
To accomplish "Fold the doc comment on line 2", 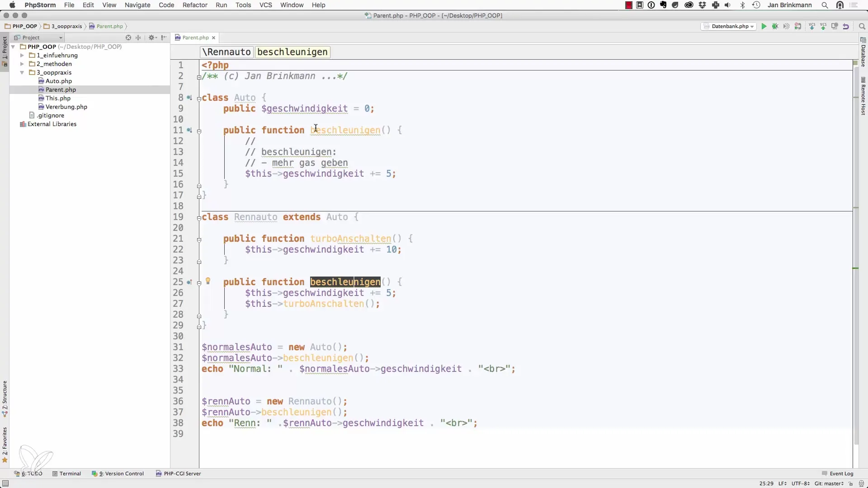I will [x=199, y=77].
